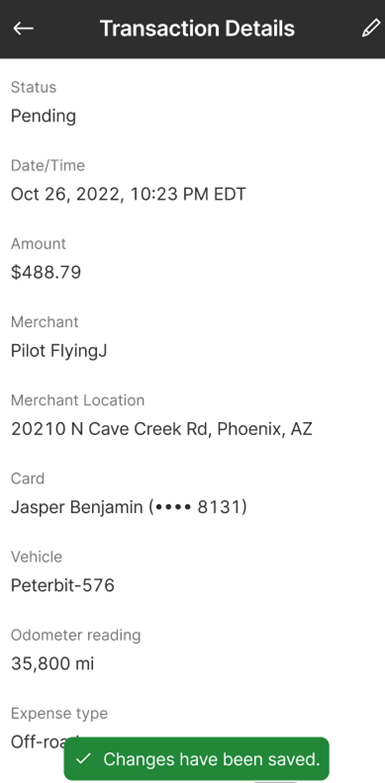The width and height of the screenshot is (385, 783).
Task: Select the Transaction Details title
Action: point(197,28)
